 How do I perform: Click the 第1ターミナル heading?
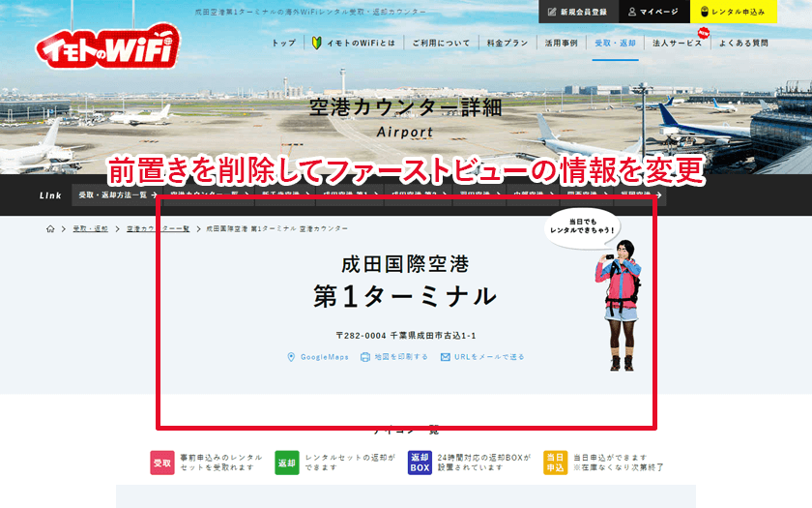405,297
